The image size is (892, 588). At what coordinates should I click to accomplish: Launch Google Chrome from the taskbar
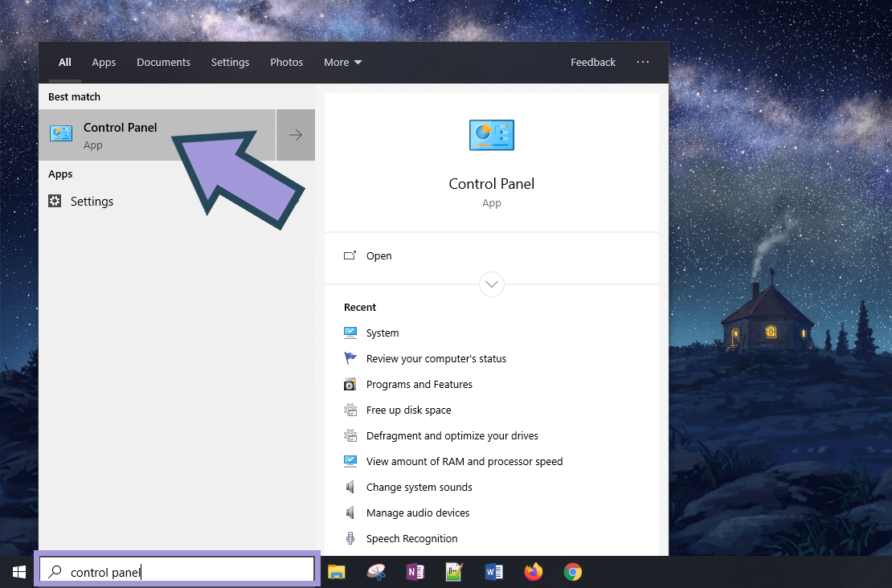coord(572,572)
